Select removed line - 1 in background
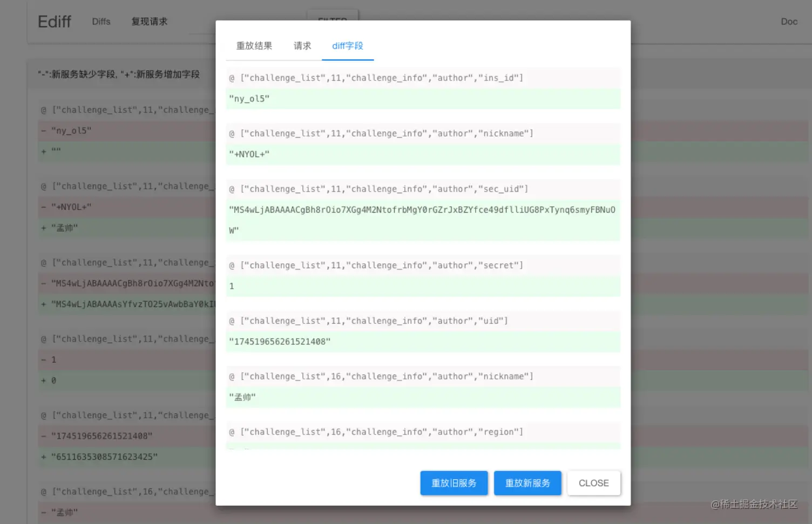812x524 pixels. point(127,359)
